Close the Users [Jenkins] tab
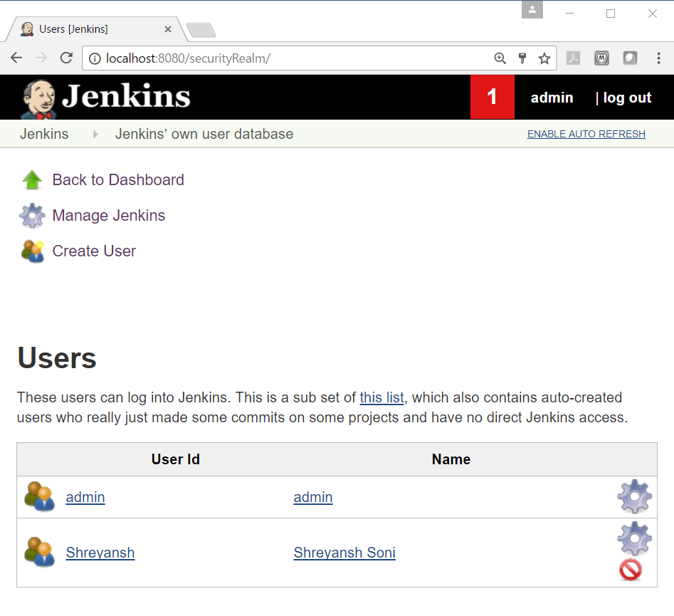The image size is (674, 616). click(x=168, y=29)
